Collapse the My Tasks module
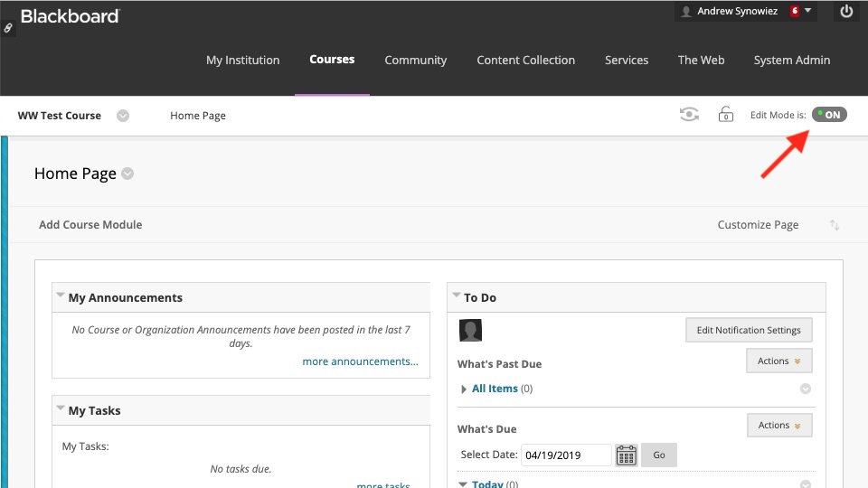The image size is (868, 488). pos(61,408)
